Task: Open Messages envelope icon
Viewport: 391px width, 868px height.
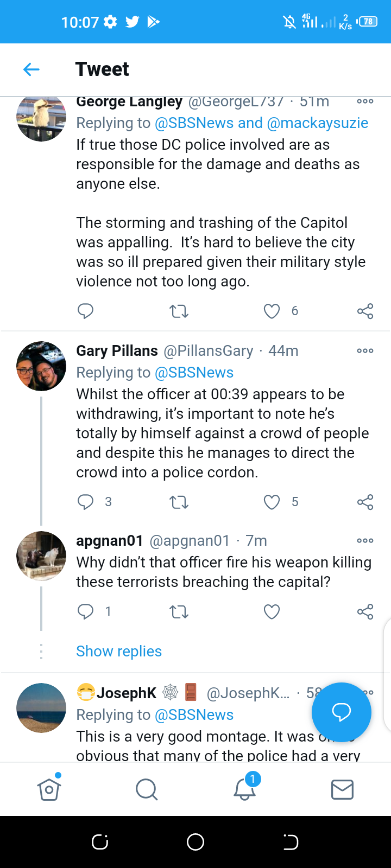Action: tap(342, 789)
